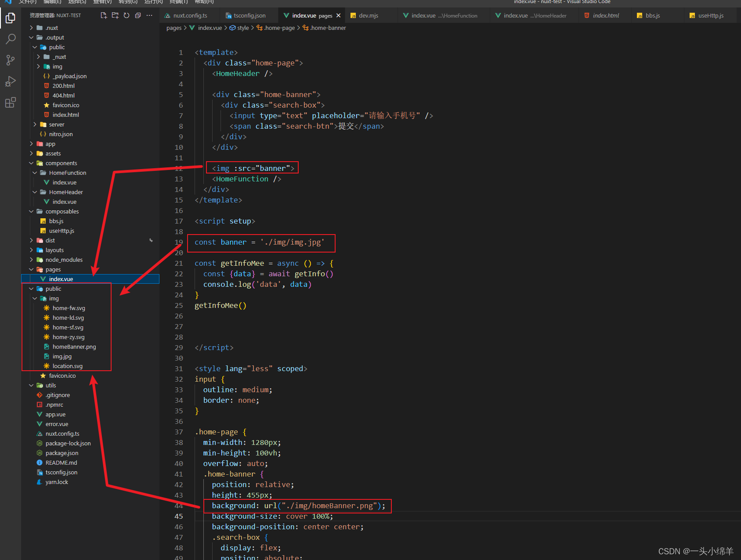The image size is (741, 560).
Task: Open Source Control view icon
Action: (x=10, y=60)
